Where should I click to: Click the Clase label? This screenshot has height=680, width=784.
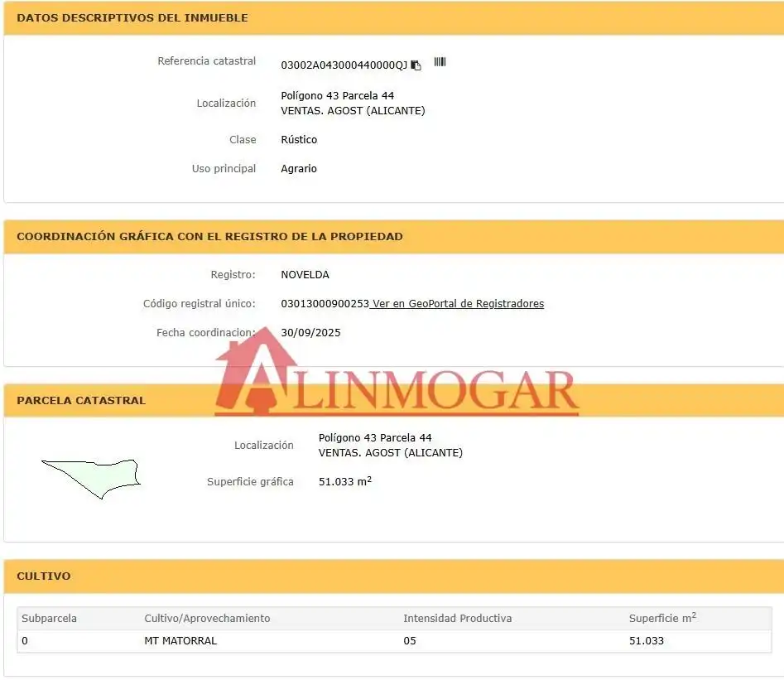coord(243,140)
